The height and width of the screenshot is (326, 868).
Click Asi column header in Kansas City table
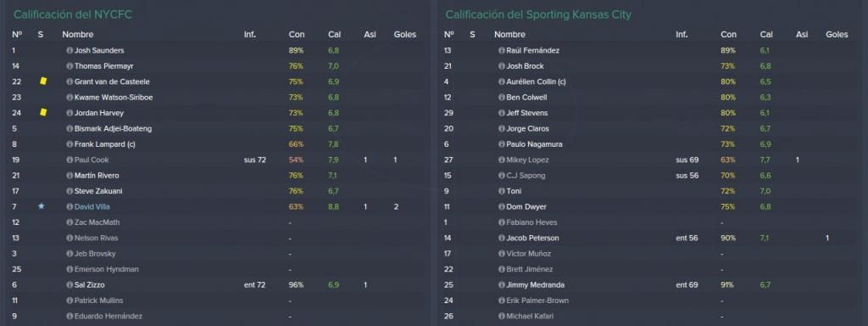tap(802, 34)
